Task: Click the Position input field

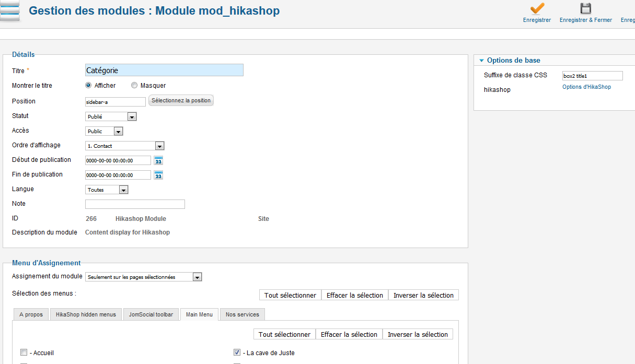Action: [116, 102]
